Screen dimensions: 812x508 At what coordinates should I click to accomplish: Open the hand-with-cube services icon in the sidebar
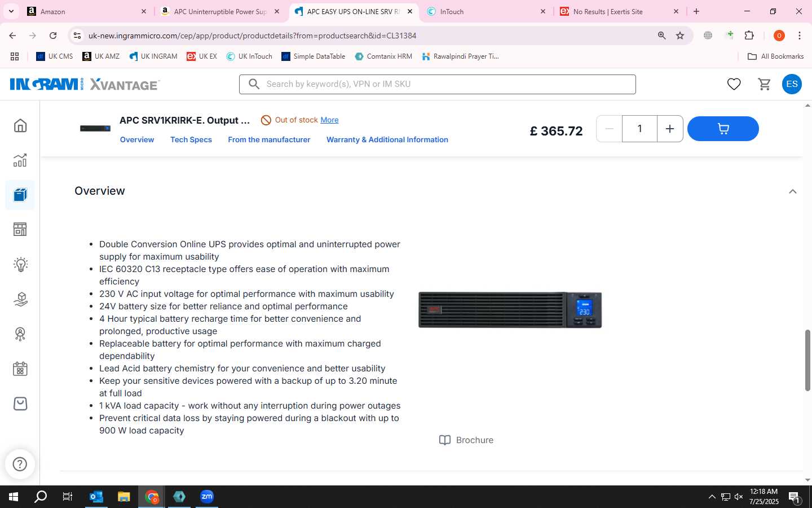[20, 299]
